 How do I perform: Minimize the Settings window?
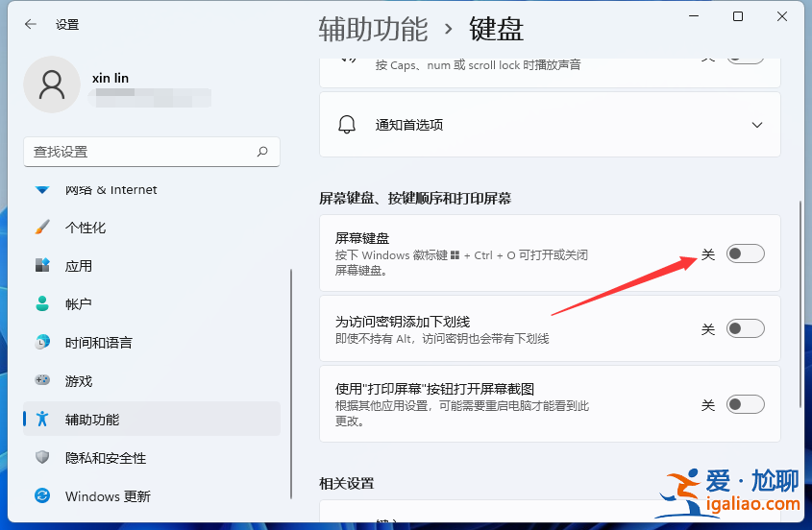click(694, 16)
